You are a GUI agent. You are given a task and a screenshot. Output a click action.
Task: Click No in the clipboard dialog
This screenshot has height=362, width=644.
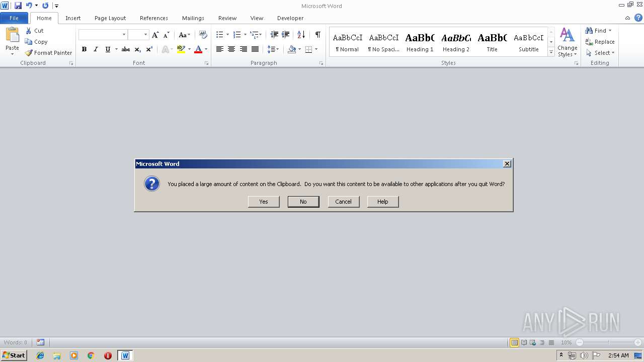(x=303, y=202)
